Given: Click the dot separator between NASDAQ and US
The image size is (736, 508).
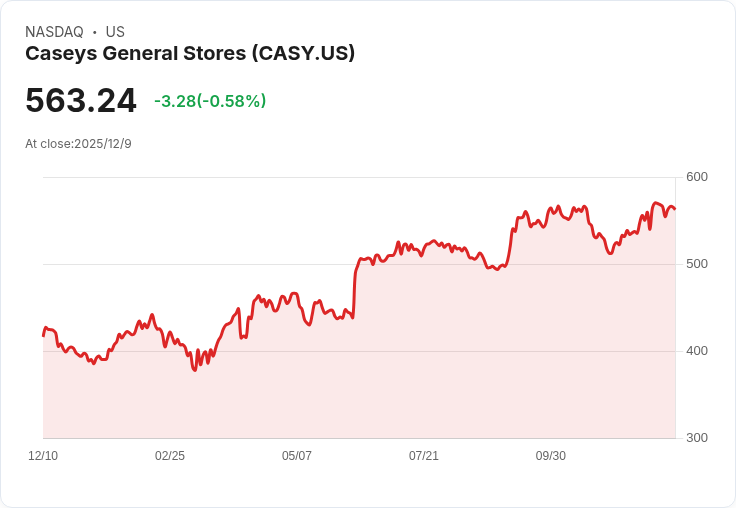Looking at the screenshot, I should tap(95, 32).
